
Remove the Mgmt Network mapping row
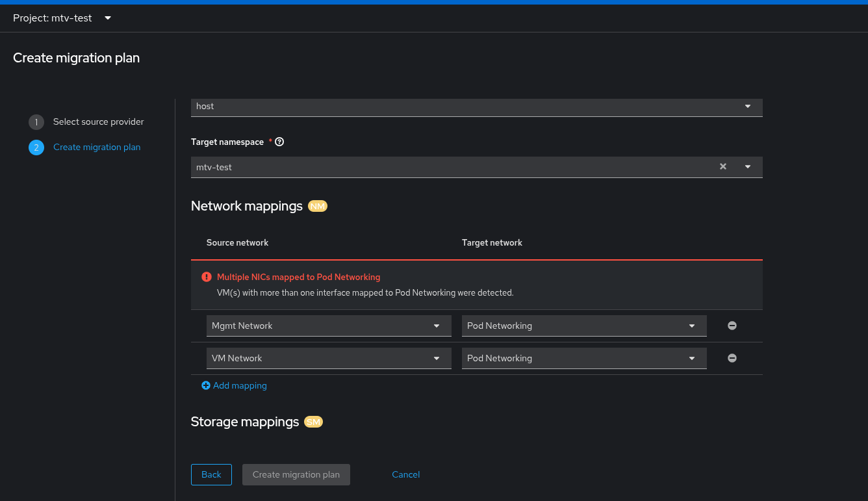(x=732, y=326)
